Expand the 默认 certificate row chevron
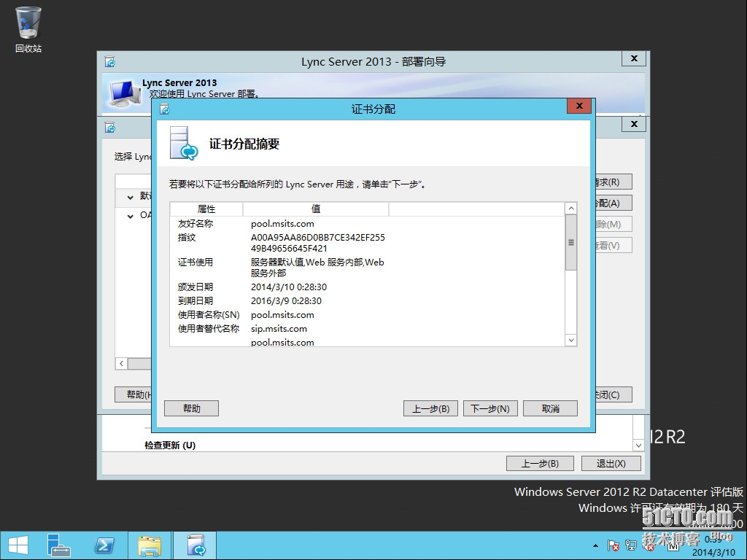747x560 pixels. tap(130, 197)
